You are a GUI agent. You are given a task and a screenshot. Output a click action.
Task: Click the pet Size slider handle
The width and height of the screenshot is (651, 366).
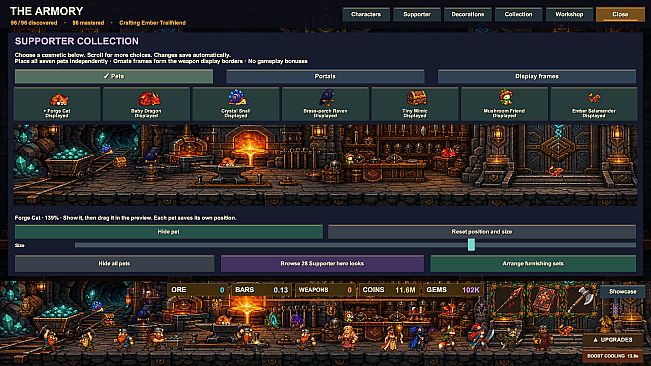click(x=471, y=245)
